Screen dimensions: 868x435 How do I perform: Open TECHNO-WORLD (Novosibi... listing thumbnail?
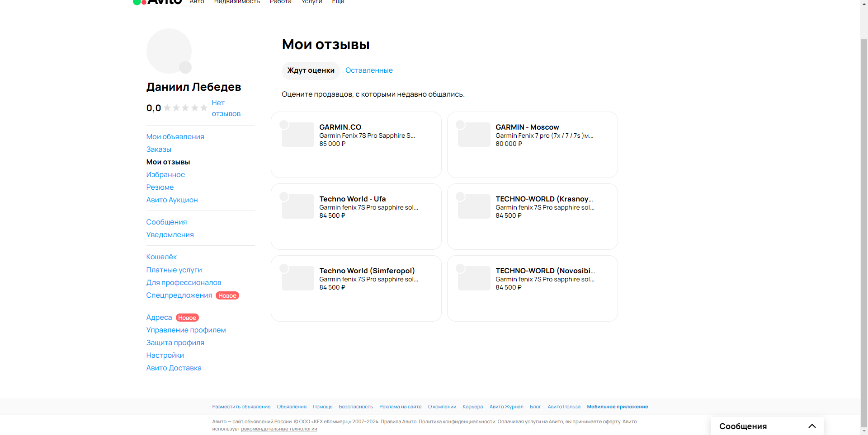474,278
